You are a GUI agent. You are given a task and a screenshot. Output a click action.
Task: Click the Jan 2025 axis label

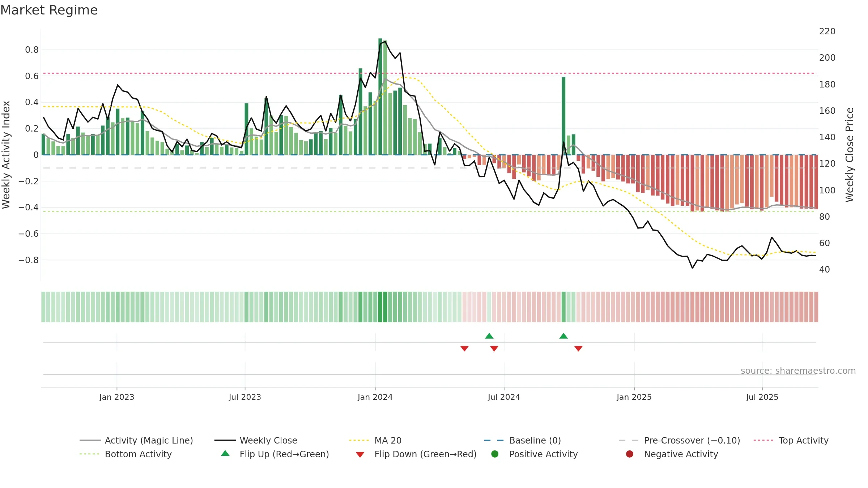(634, 397)
